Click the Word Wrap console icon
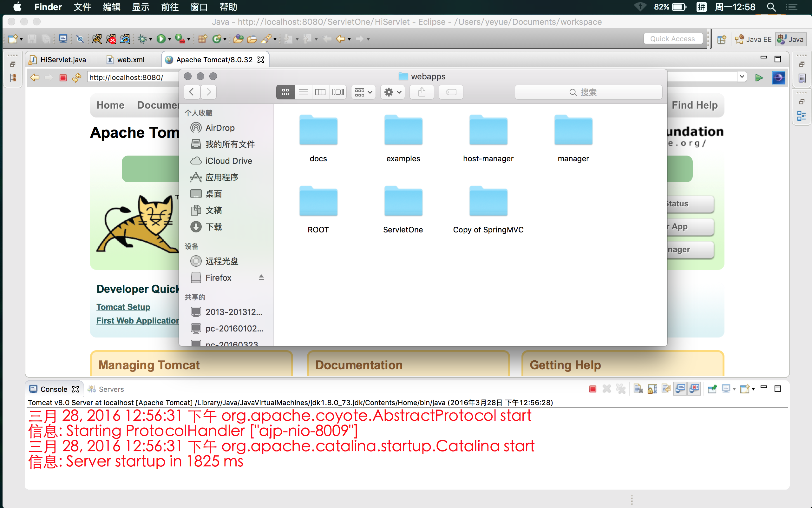Screen dimensions: 812x508 [666, 389]
